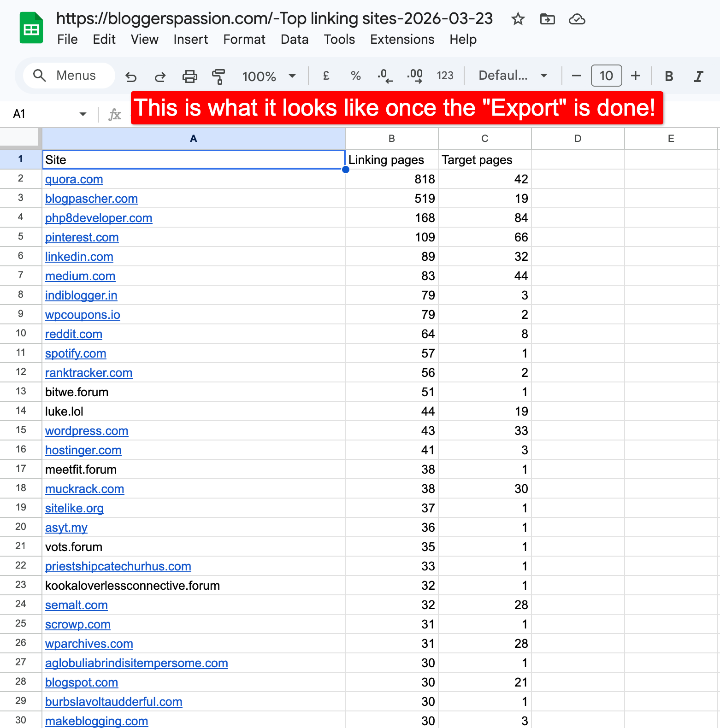Select the cell with value 519
Image resolution: width=720 pixels, height=728 pixels.
point(392,199)
